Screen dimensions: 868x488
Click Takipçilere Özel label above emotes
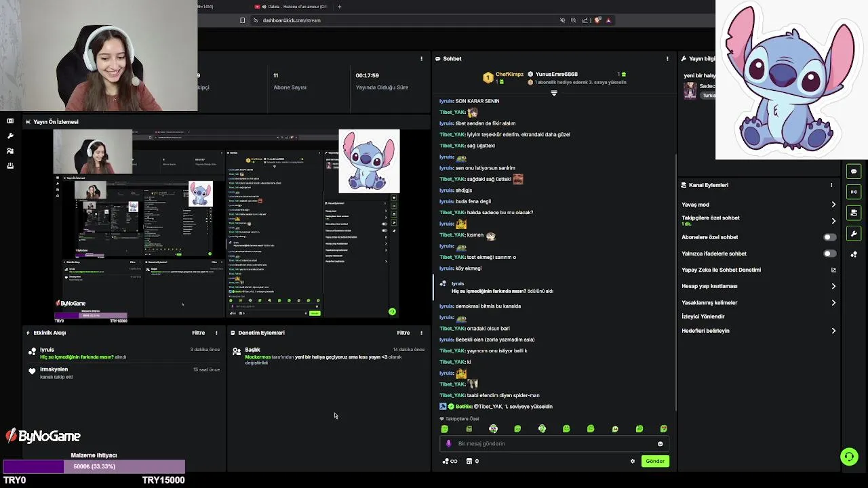click(462, 419)
